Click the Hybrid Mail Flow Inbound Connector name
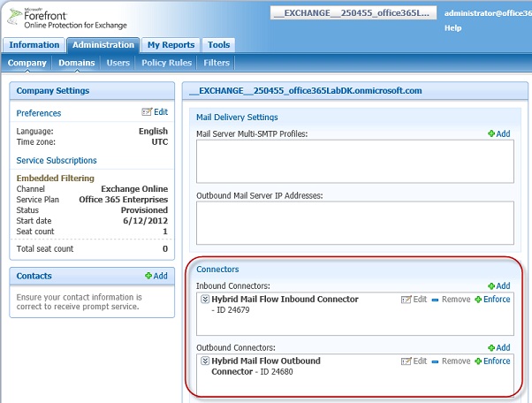This screenshot has height=403, width=532. [285, 300]
